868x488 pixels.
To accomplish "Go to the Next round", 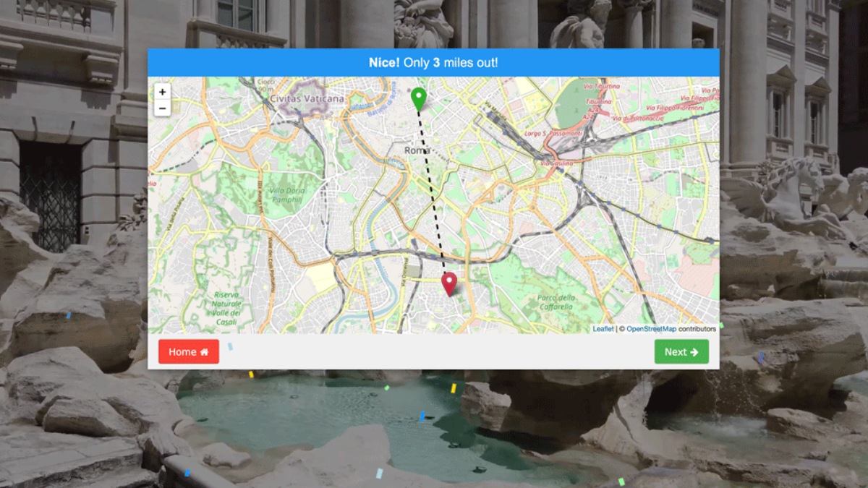I will point(681,352).
